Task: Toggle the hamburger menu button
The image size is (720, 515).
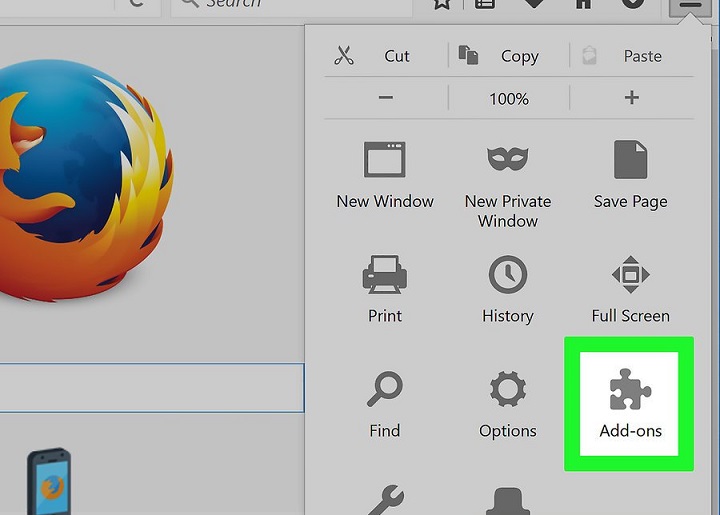Action: click(x=690, y=6)
